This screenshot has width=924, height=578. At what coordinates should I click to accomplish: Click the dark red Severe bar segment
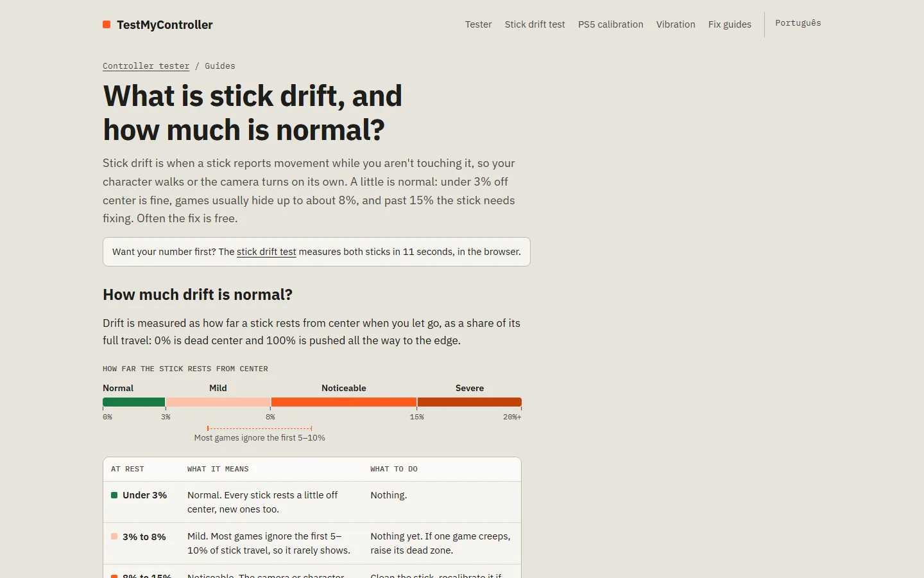click(470, 402)
